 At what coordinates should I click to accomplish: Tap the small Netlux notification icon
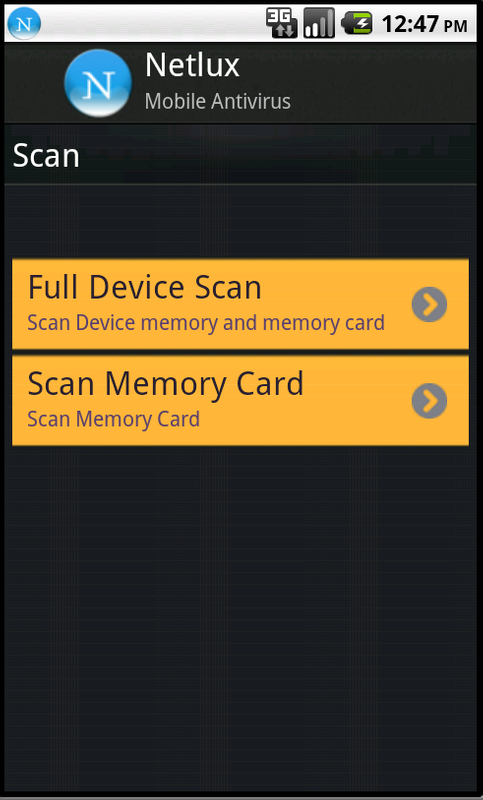(x=24, y=23)
